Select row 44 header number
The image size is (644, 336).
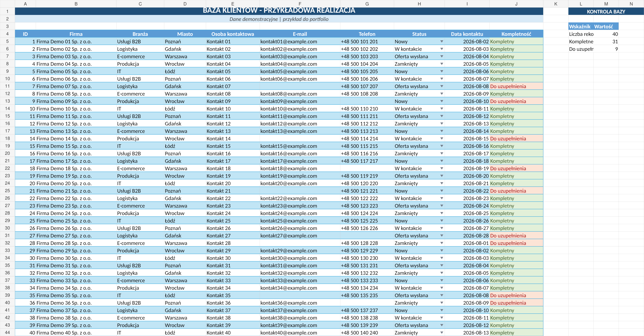[7, 333]
